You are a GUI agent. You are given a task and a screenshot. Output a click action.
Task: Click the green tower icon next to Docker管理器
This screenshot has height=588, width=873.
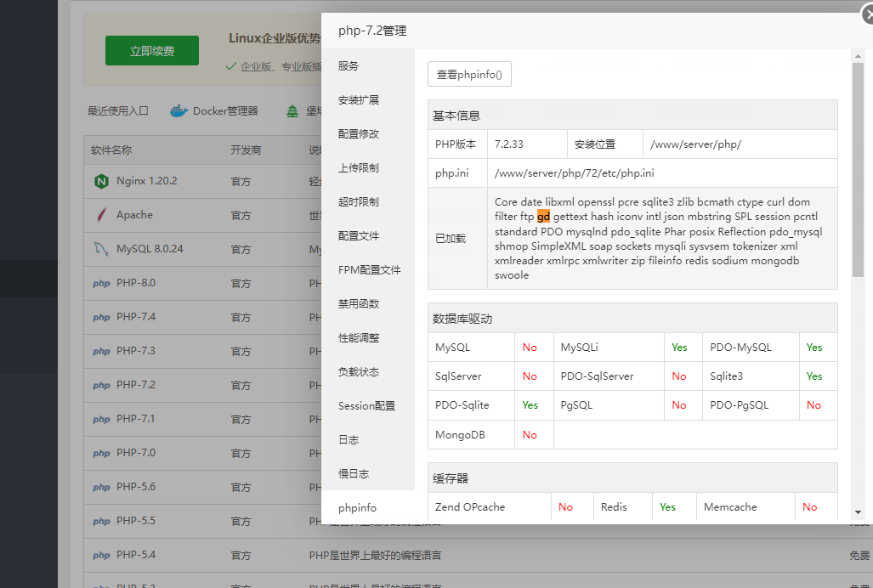(292, 111)
